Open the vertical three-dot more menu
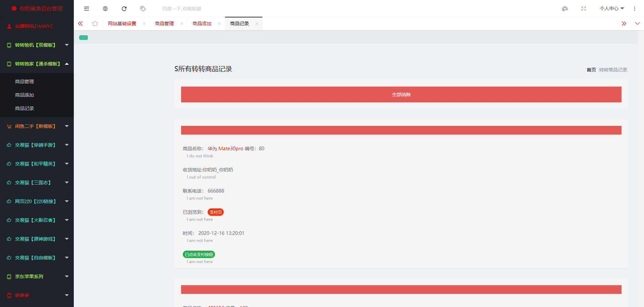Screen dimensions: 644x307 click(x=635, y=9)
